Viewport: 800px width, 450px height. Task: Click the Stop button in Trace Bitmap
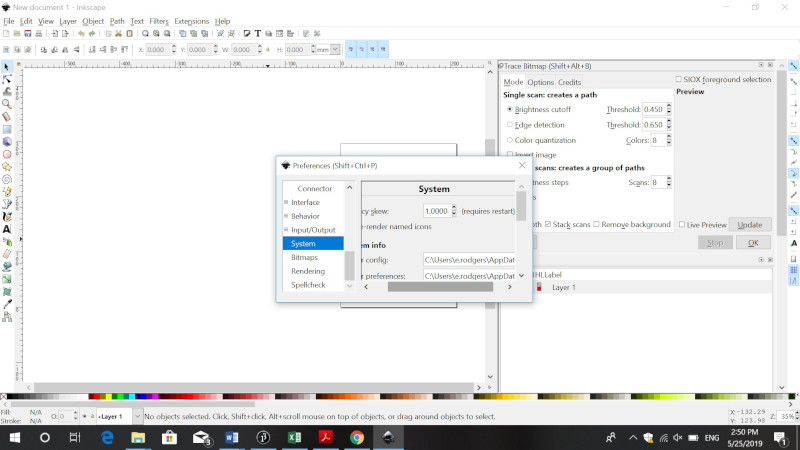click(x=715, y=243)
